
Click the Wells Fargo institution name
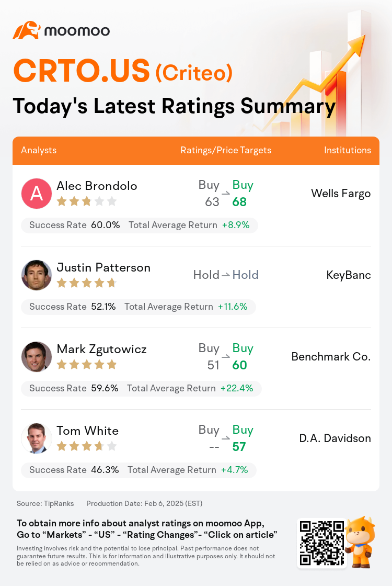point(341,194)
